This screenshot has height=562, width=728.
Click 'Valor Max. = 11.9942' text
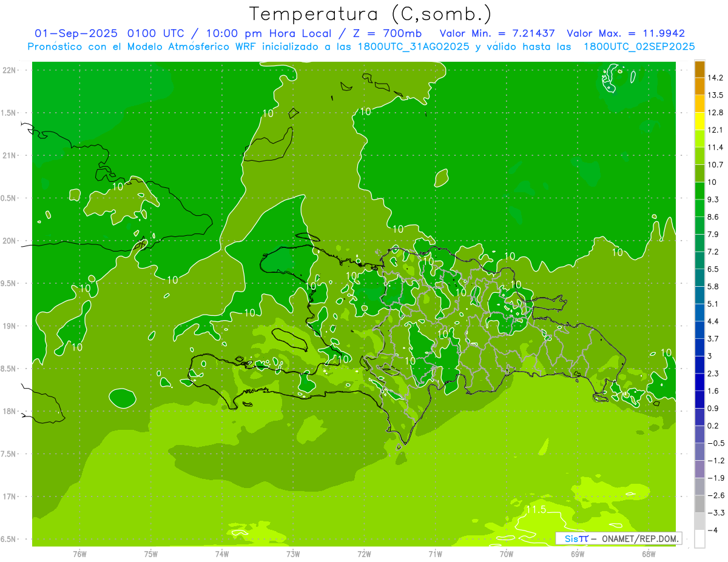click(x=626, y=33)
